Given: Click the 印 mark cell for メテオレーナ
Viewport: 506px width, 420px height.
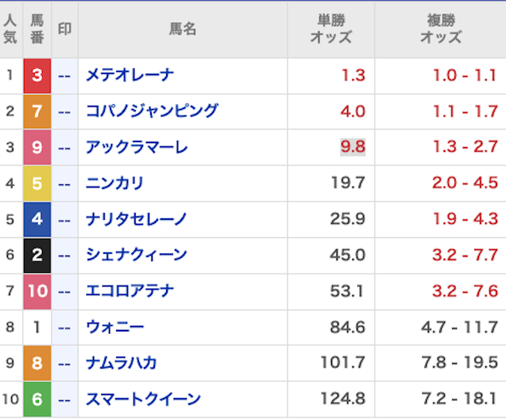Looking at the screenshot, I should click(x=65, y=76).
